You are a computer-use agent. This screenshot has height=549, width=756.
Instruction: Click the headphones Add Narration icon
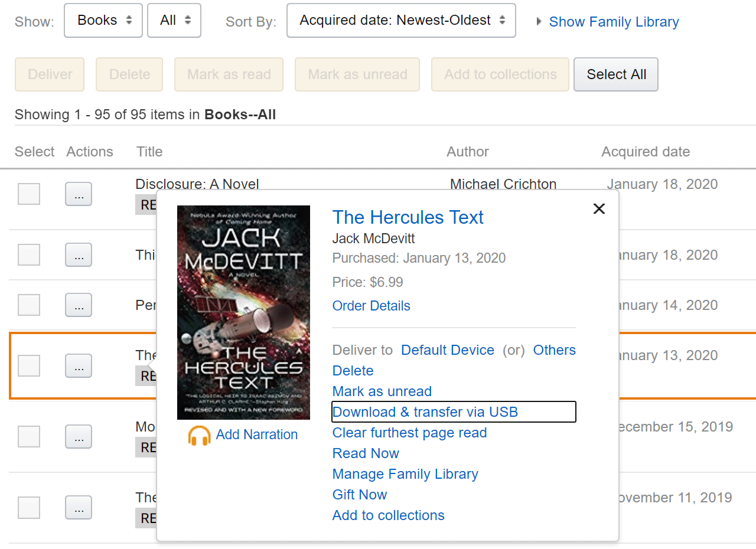pyautogui.click(x=200, y=436)
